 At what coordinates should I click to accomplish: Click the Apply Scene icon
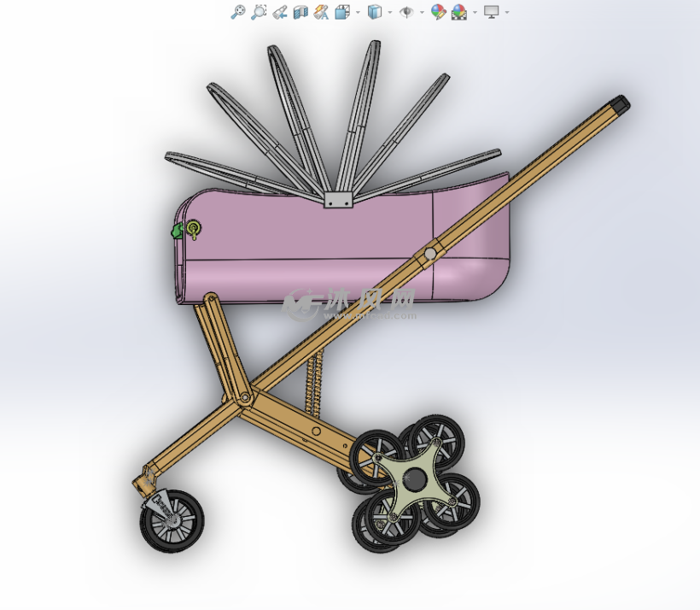(459, 12)
